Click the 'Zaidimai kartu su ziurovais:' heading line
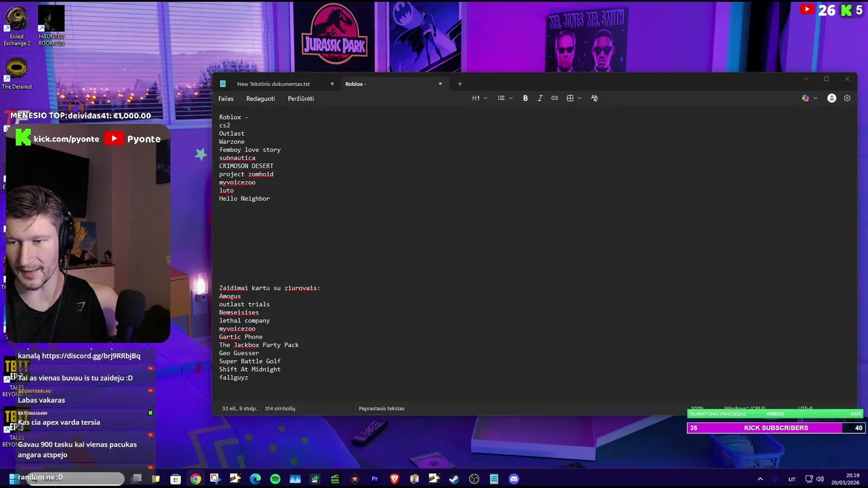 coord(269,288)
